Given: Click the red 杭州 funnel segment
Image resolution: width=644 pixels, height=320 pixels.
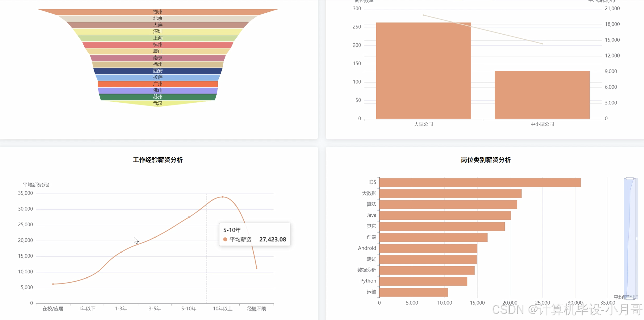Looking at the screenshot, I should point(158,45).
